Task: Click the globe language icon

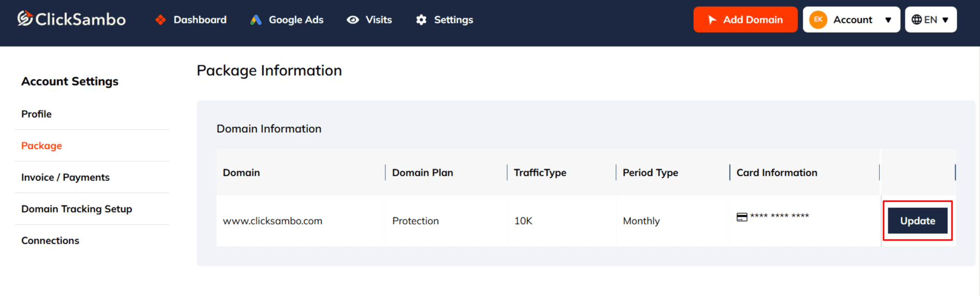Action: 916,20
